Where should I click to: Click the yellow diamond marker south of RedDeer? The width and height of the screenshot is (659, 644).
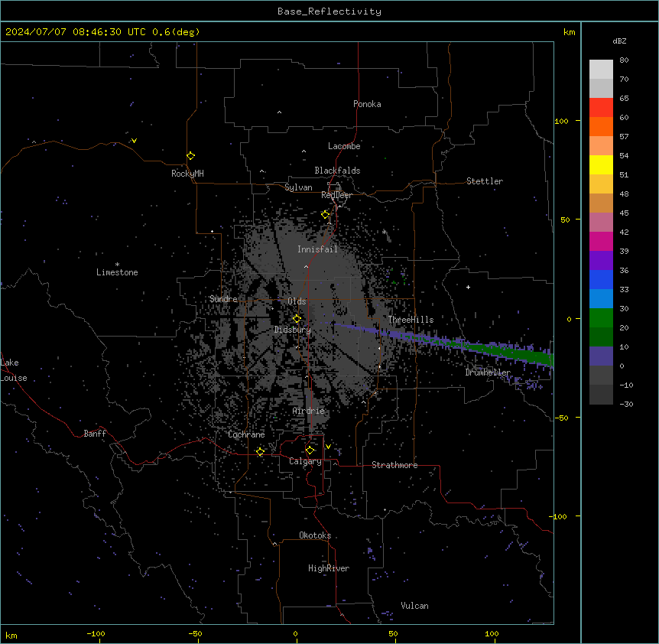326,215
